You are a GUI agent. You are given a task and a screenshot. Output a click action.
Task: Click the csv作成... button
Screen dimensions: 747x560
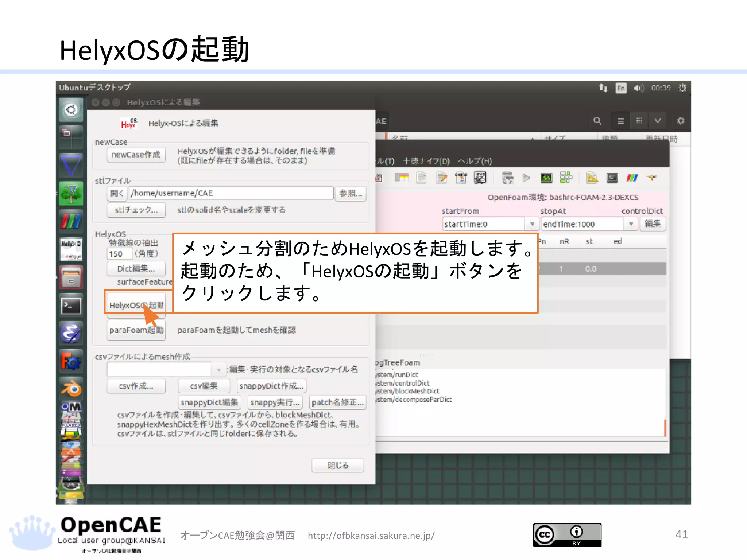[x=136, y=386]
